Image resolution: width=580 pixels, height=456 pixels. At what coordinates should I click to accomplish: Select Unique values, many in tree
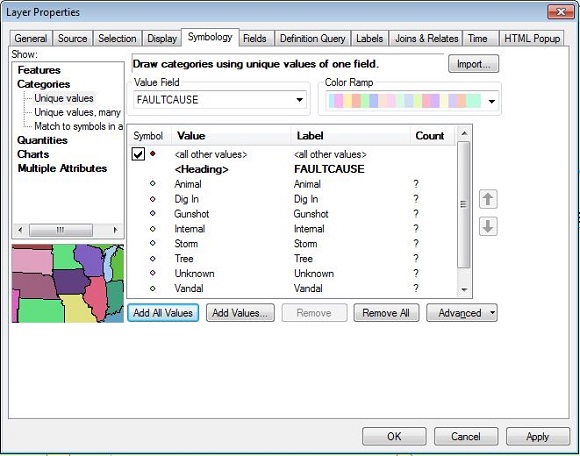click(x=77, y=112)
